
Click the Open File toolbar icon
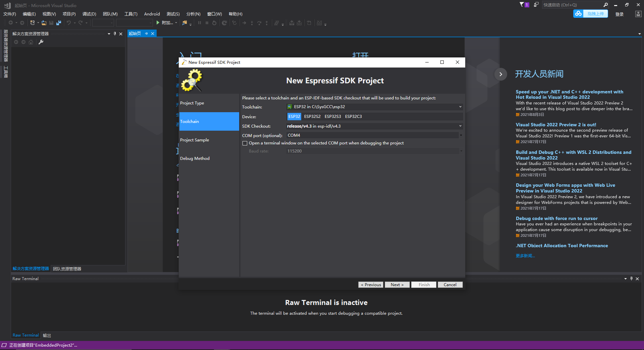pos(44,23)
